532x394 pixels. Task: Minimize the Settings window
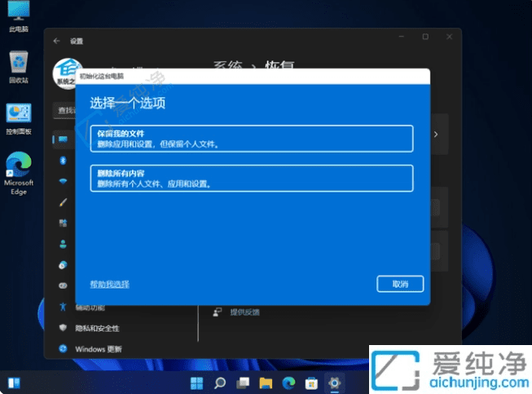pos(402,37)
